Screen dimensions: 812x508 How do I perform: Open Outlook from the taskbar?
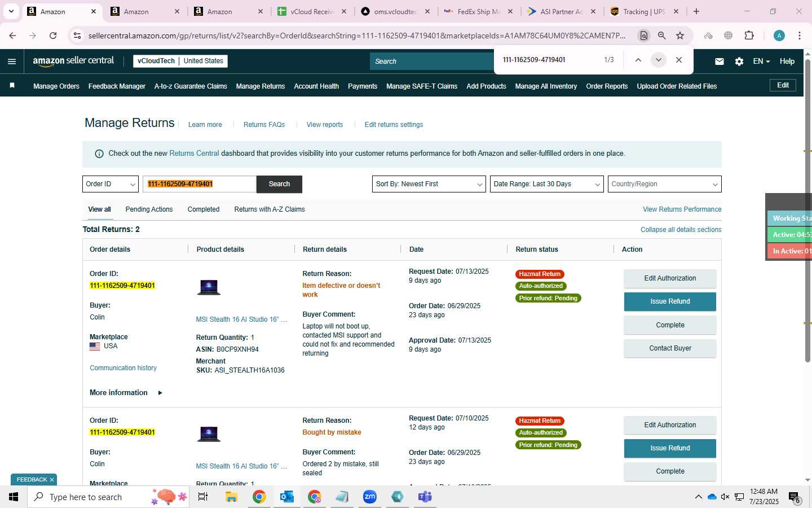[x=287, y=497]
